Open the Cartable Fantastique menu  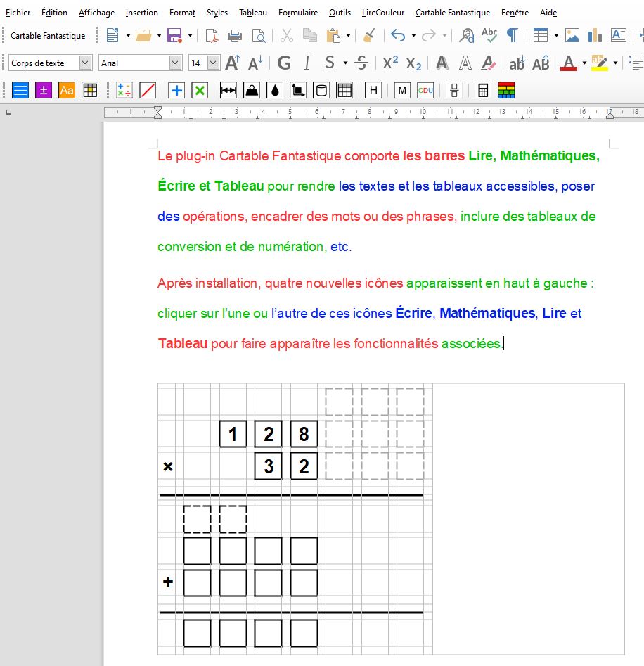click(453, 13)
